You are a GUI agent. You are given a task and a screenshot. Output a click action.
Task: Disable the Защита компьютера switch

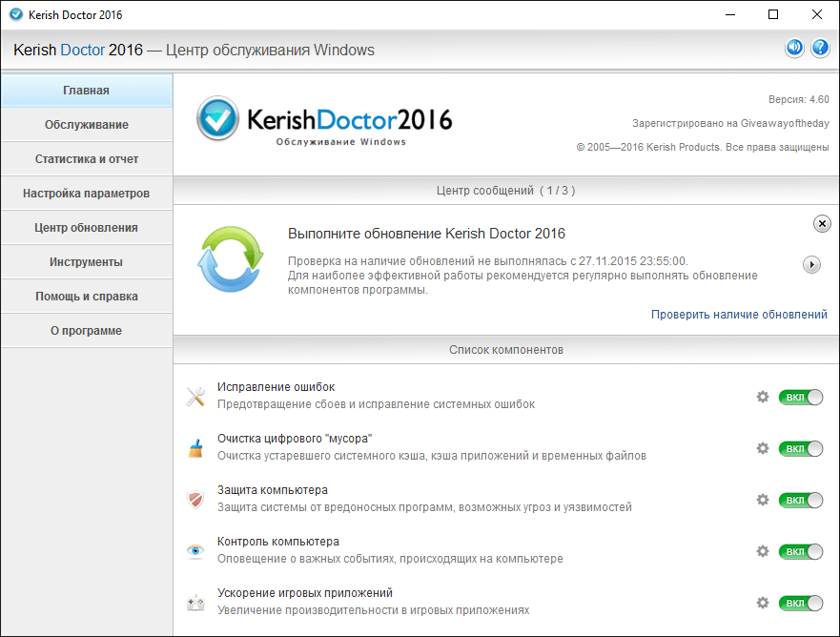[801, 501]
